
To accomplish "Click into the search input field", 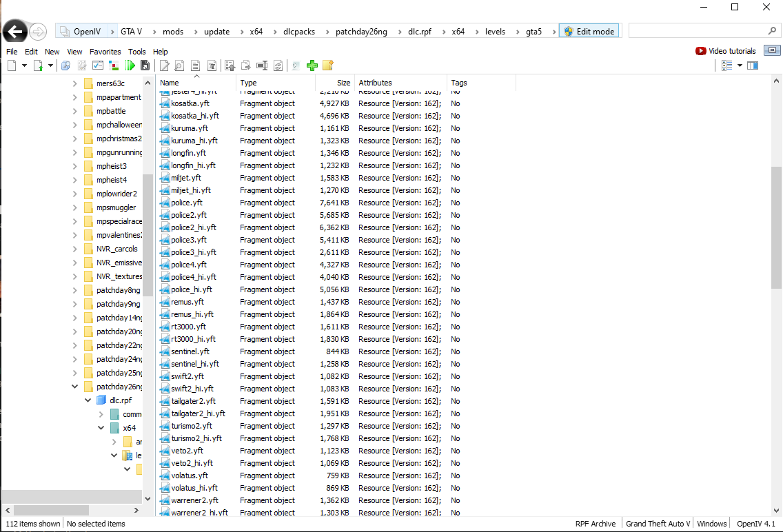I will pos(697,31).
